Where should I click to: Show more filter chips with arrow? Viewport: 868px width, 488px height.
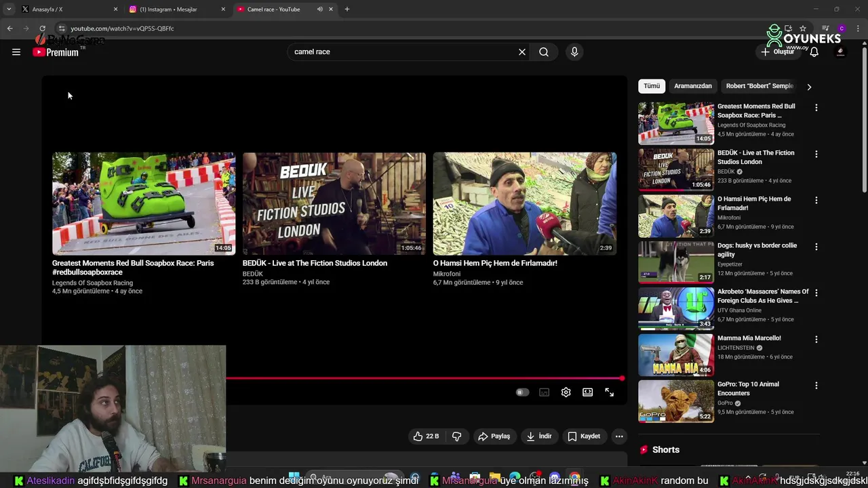809,87
